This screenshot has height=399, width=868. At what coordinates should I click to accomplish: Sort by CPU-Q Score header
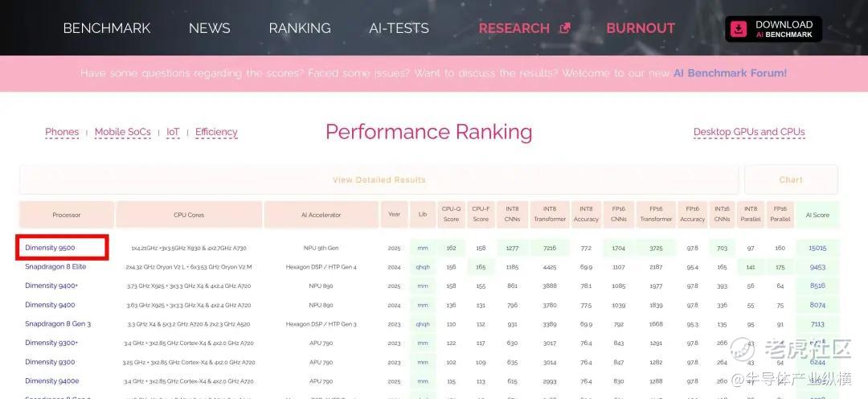coord(451,215)
